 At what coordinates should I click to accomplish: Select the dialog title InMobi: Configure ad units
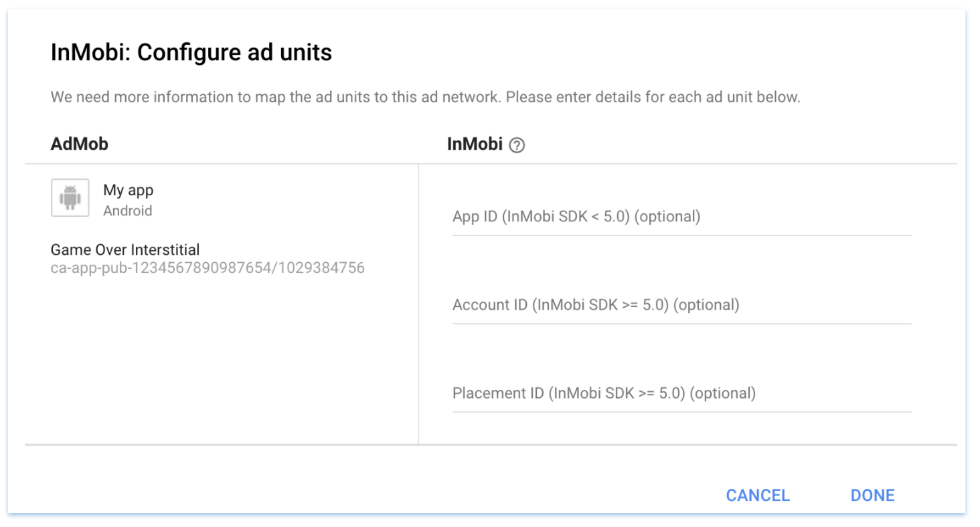[191, 52]
